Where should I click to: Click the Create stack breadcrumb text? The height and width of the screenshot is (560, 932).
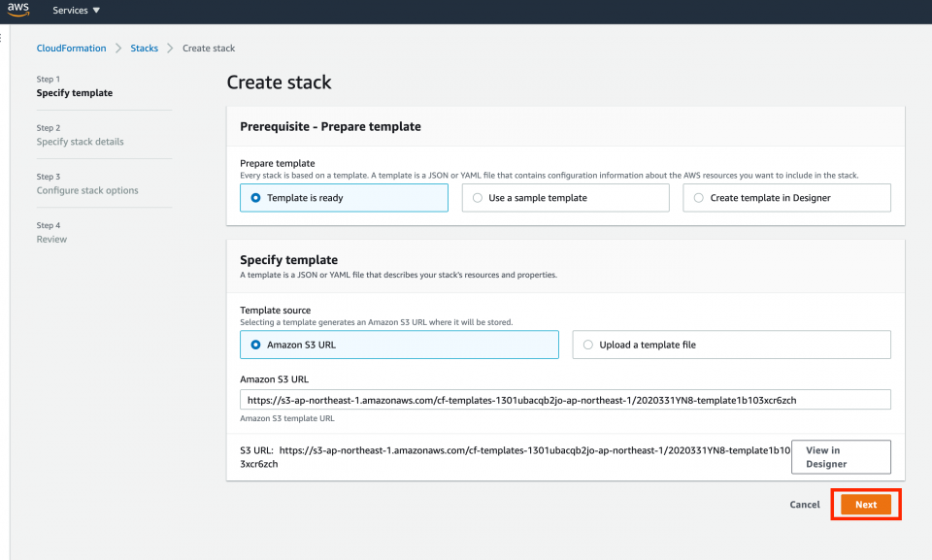pos(209,49)
